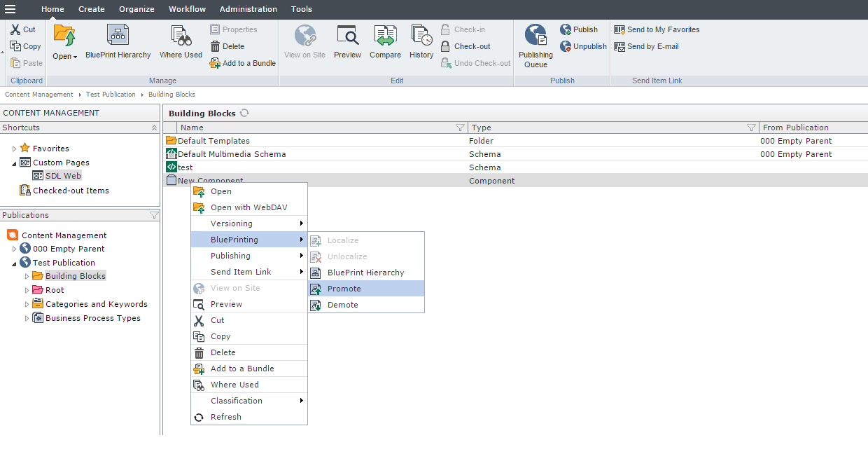Image resolution: width=868 pixels, height=454 pixels.
Task: Expand Categories and Keywords tree node
Action: pyautogui.click(x=27, y=304)
